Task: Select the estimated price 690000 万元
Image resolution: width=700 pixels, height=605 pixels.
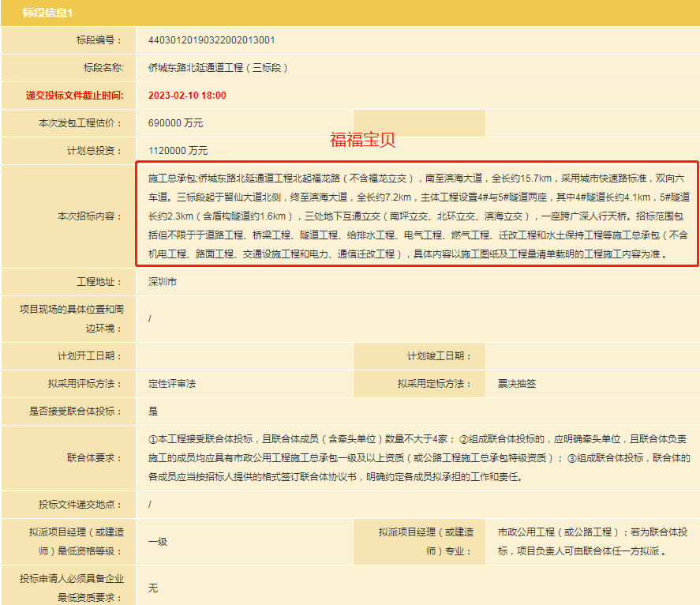Action: tap(176, 123)
